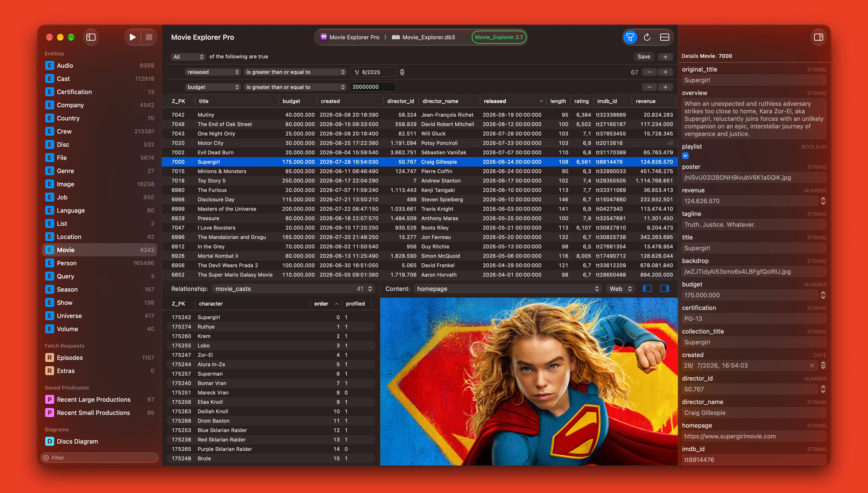Click the Movie_Explorer 2.7 version badge
Viewport: 868px width, 493px height.
click(499, 37)
